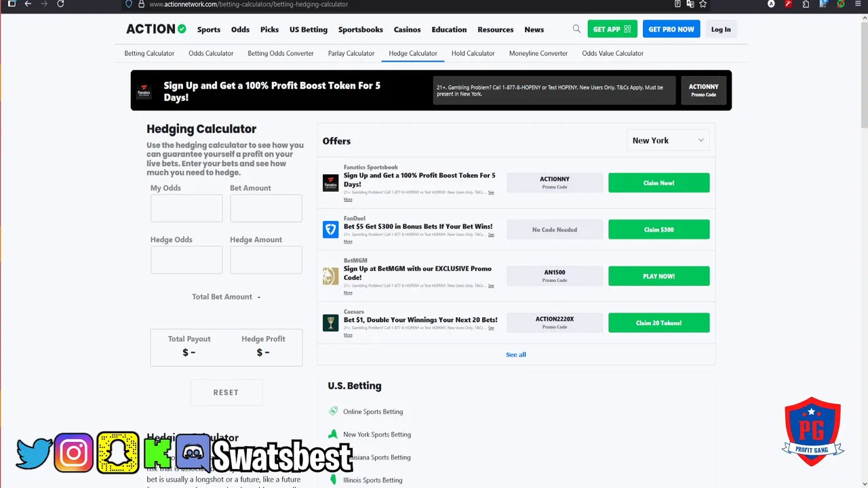Click the padlock site info icon
The height and width of the screenshot is (488, 868).
(141, 4)
